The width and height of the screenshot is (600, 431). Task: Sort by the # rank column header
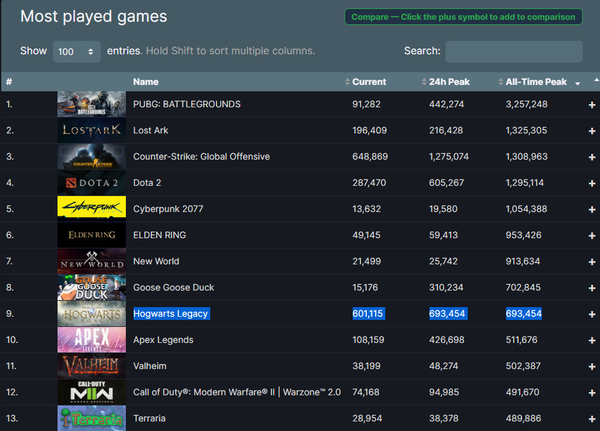(x=9, y=82)
